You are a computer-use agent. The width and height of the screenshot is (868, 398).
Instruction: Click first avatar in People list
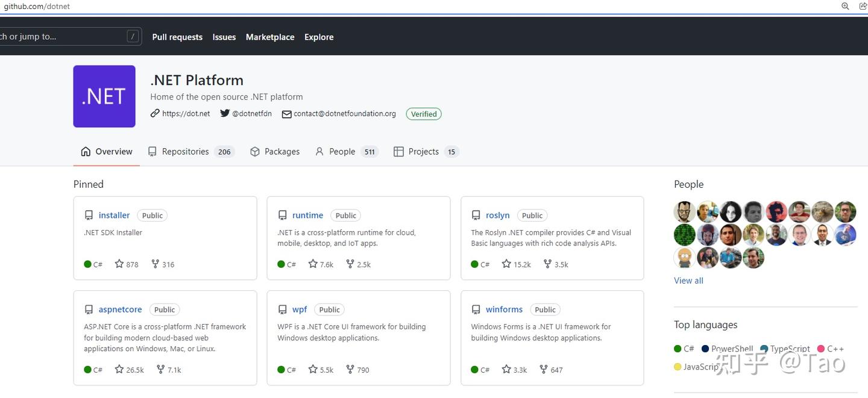point(684,212)
